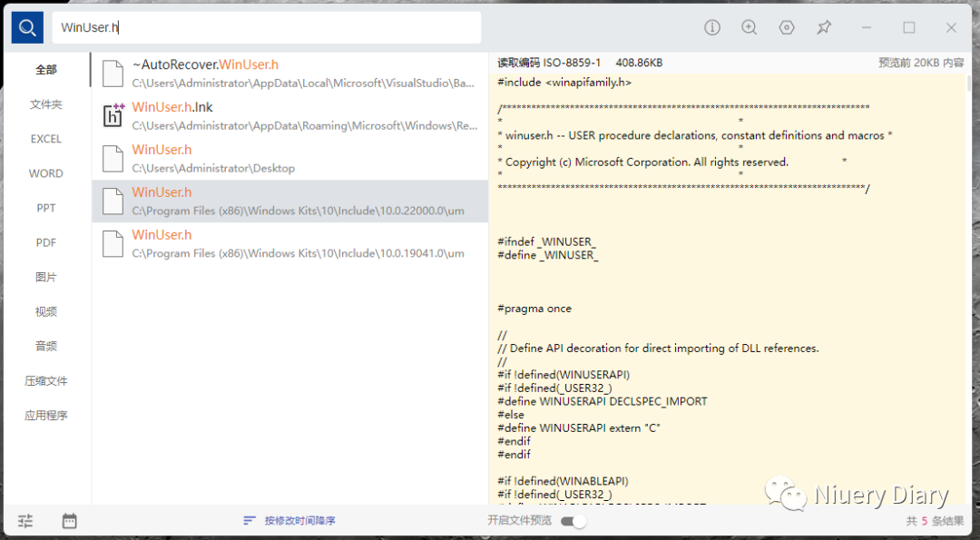Pin the window using the pushpin icon

pos(824,27)
